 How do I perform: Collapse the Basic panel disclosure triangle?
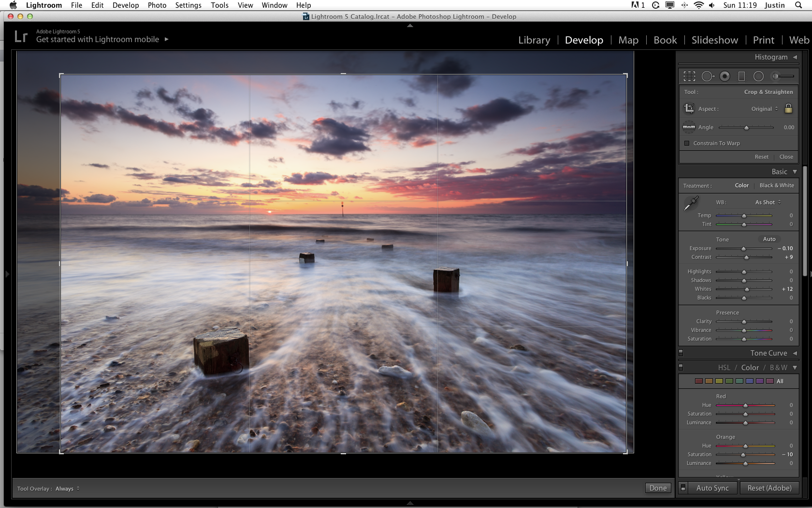point(795,172)
